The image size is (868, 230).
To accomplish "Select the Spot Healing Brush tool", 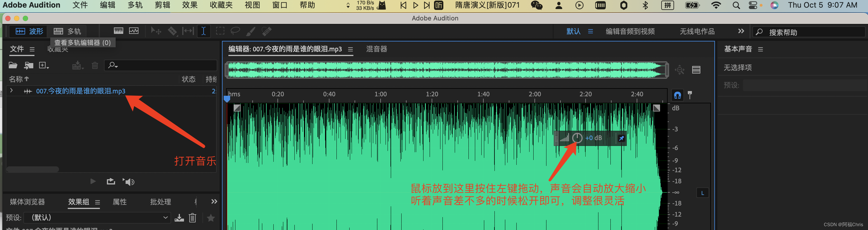I will (x=267, y=31).
